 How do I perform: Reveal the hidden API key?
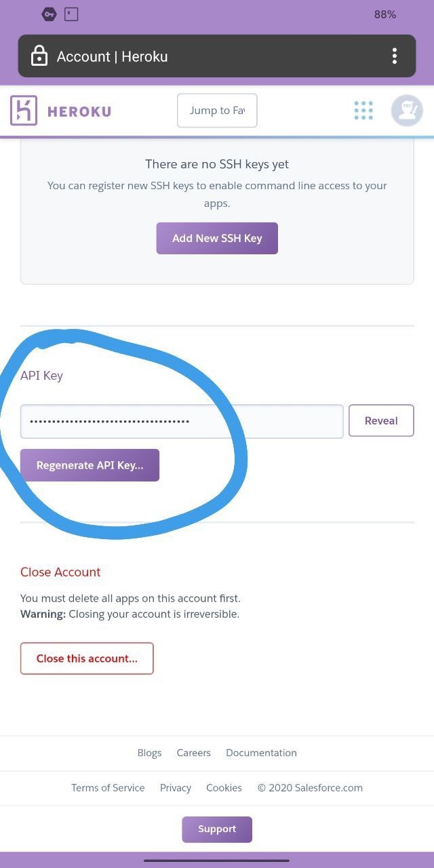point(381,420)
